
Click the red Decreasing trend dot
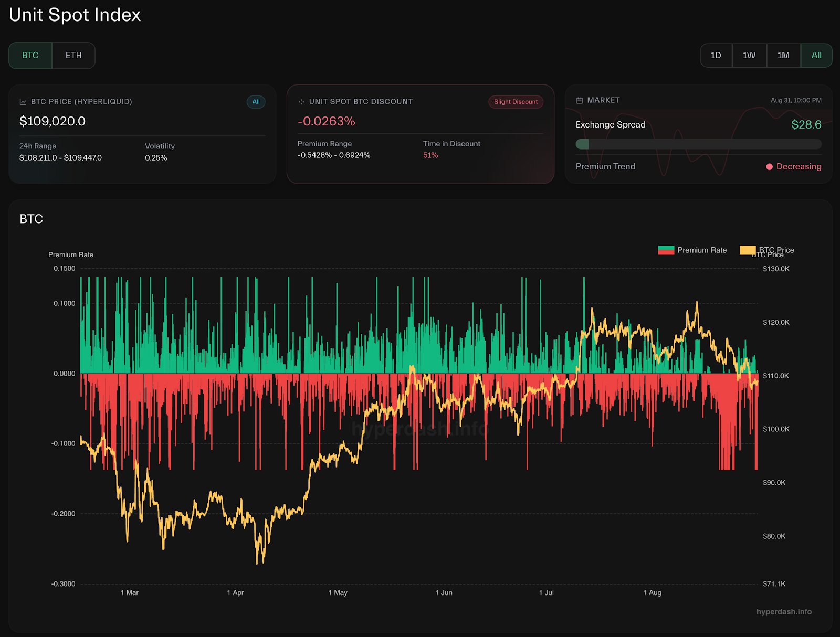tap(769, 167)
